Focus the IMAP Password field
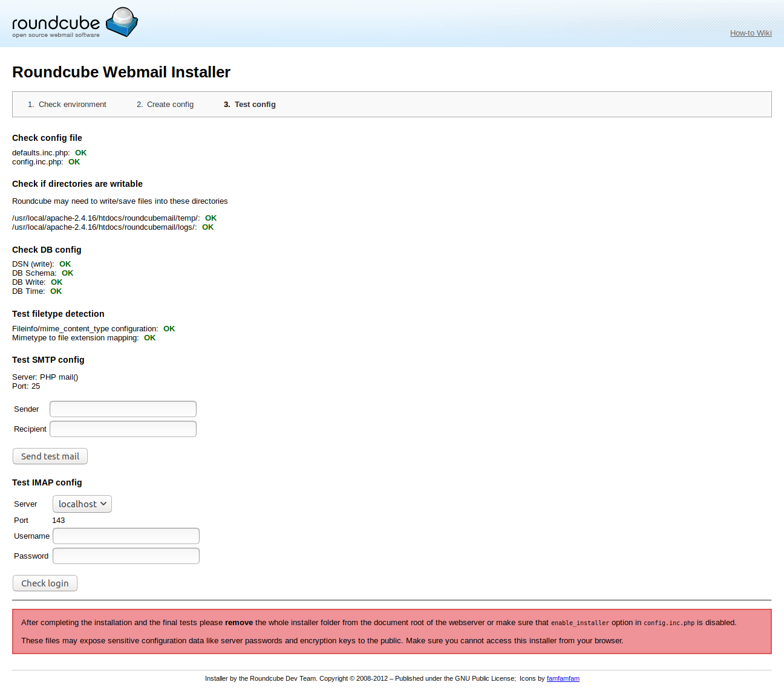The height and width of the screenshot is (688, 784). 125,556
